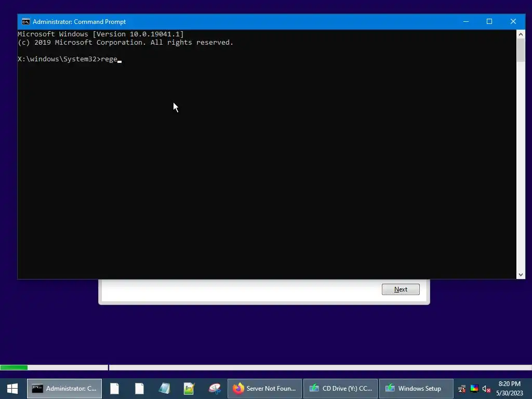
Task: Switch to Administrator Command Prompt taskbar button
Action: (x=64, y=389)
